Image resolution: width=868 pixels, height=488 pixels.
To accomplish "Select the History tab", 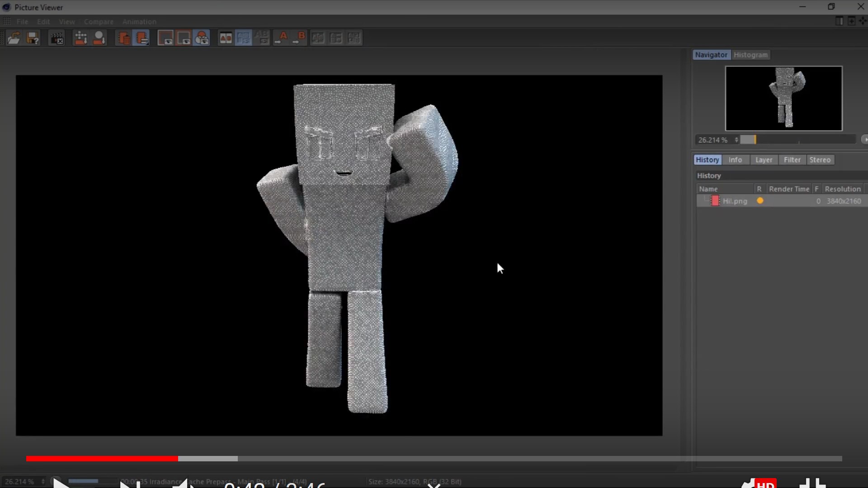I will (708, 160).
